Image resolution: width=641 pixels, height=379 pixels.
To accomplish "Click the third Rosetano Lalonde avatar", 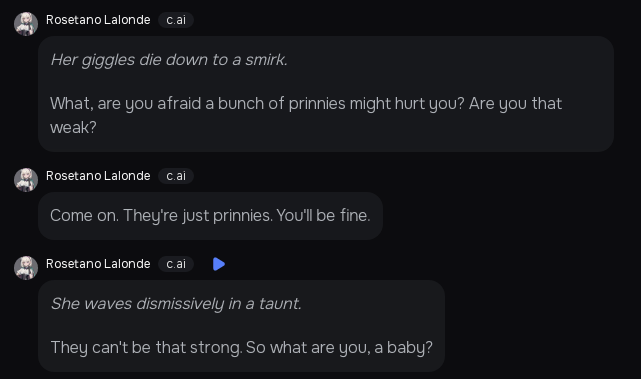I will 26,268.
